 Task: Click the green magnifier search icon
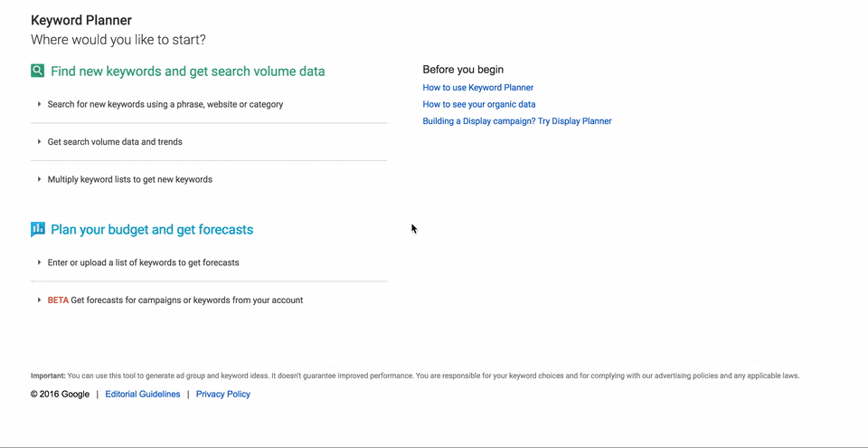click(x=38, y=71)
